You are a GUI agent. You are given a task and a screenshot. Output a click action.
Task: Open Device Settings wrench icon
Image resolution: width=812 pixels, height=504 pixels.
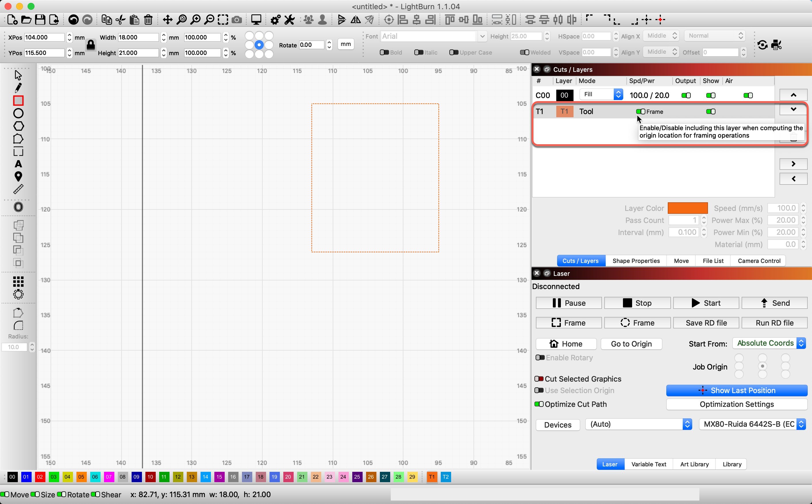tap(290, 20)
